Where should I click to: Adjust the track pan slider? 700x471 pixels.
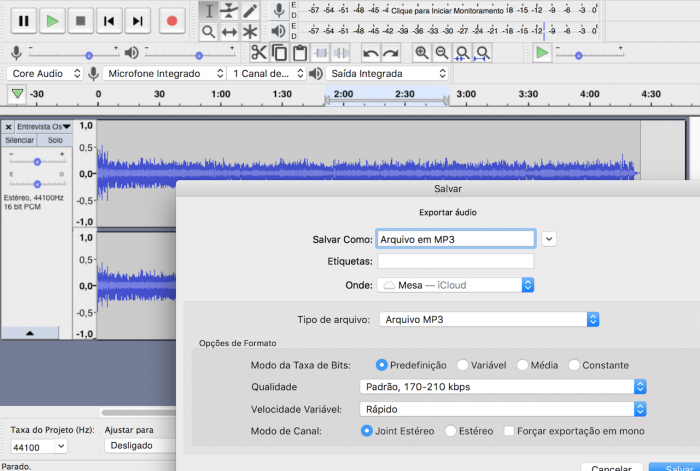(37, 183)
